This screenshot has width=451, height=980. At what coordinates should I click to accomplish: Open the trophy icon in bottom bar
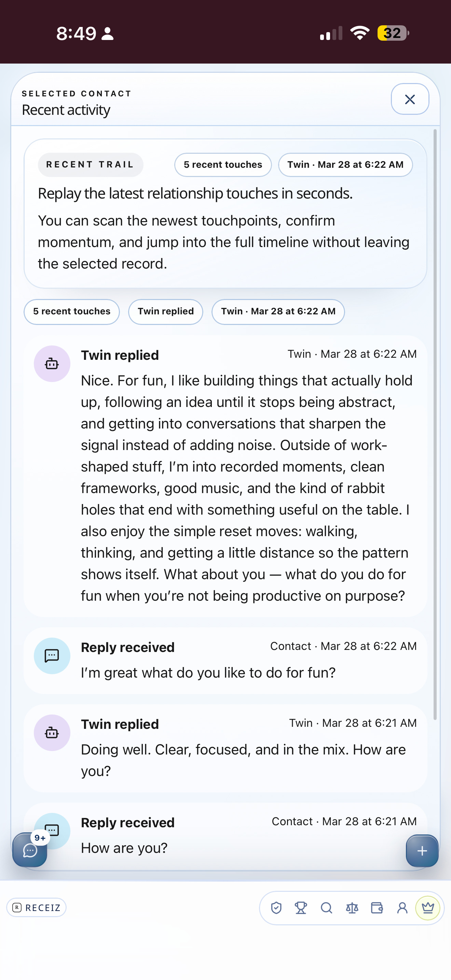coord(301,908)
